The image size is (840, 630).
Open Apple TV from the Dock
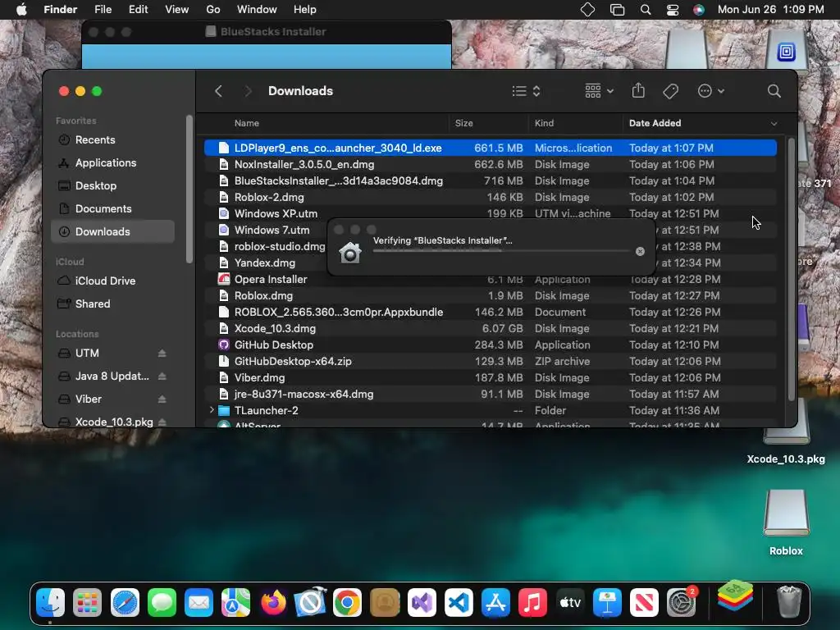(x=570, y=603)
